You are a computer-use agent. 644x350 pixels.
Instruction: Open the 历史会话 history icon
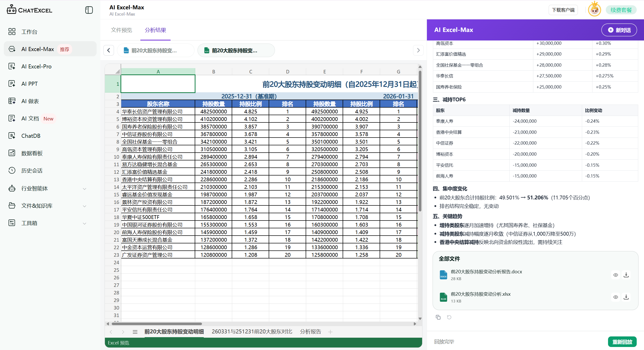(12, 170)
